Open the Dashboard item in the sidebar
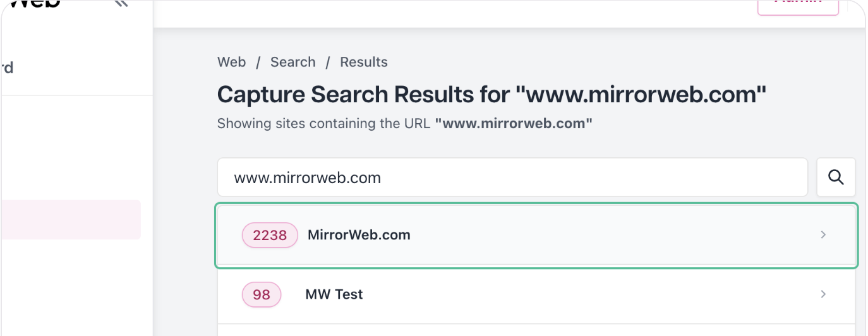The height and width of the screenshot is (336, 868). click(x=7, y=68)
